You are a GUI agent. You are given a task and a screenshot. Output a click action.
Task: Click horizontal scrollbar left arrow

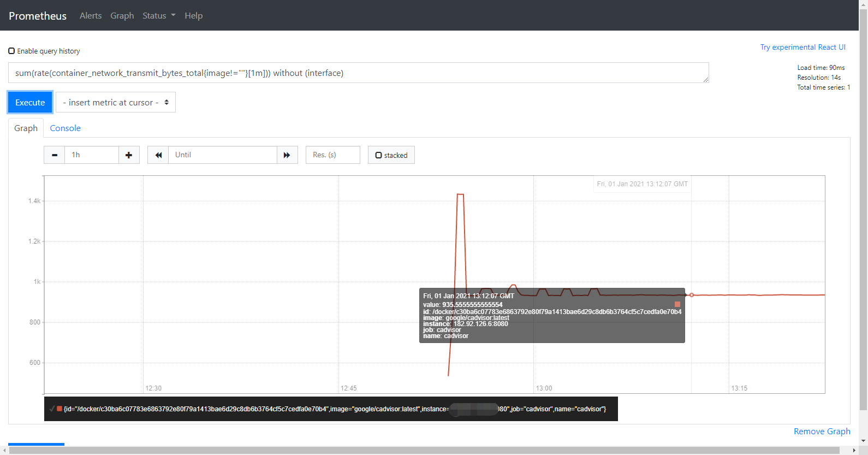pos(4,451)
